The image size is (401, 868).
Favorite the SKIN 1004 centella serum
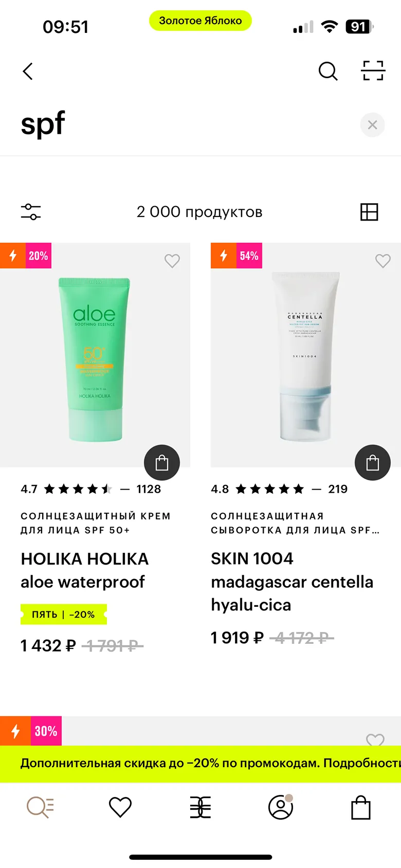coord(383,261)
